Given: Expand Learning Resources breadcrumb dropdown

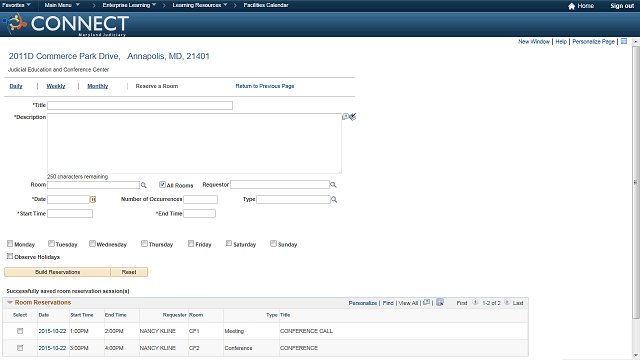Looking at the screenshot, I should point(200,5).
